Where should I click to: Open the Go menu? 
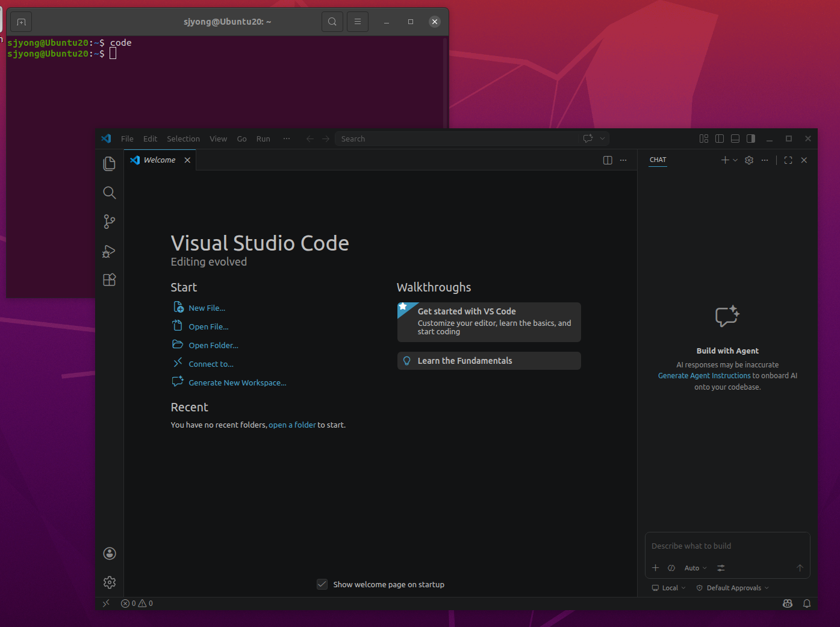(241, 139)
